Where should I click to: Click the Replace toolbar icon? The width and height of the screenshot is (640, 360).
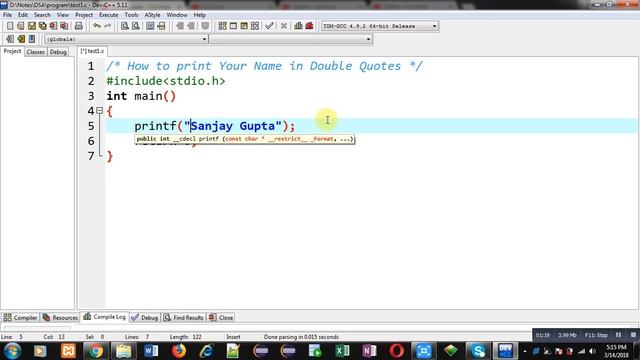(x=136, y=26)
